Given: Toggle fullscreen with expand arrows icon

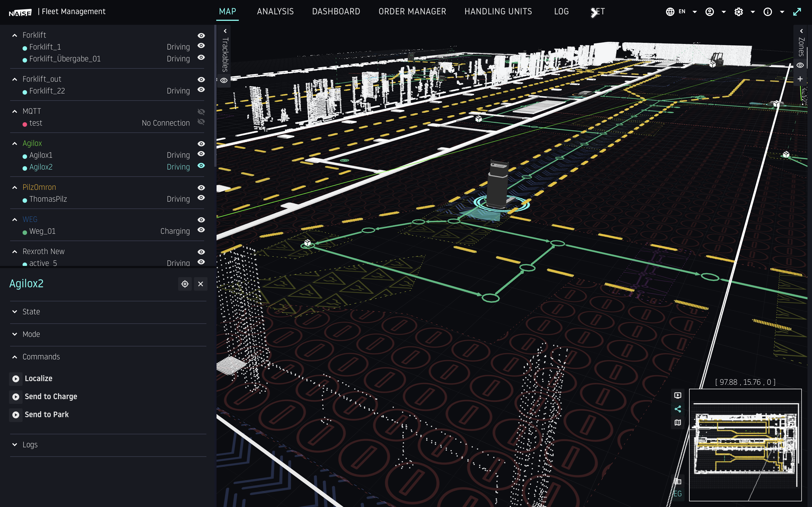Looking at the screenshot, I should point(797,12).
